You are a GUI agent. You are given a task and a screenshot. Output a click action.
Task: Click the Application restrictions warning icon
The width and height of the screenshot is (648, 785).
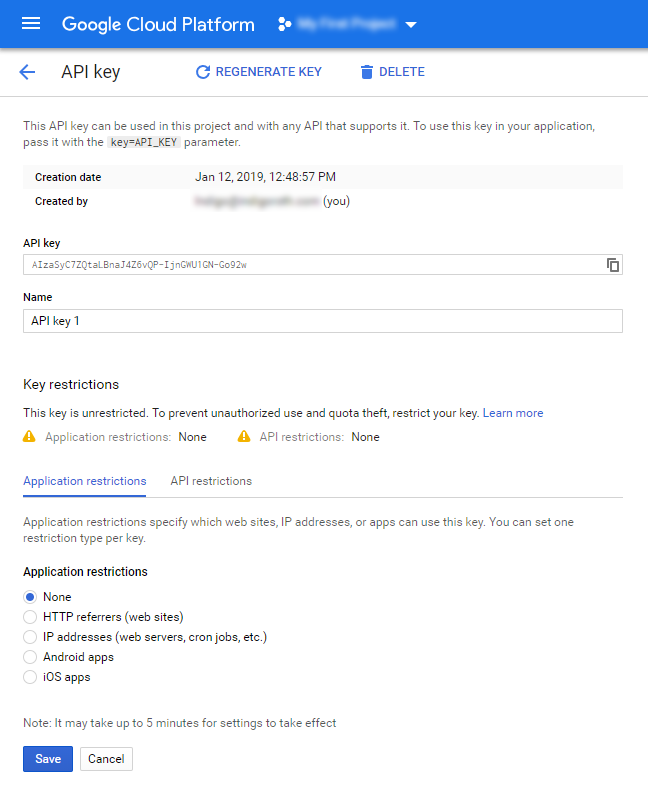coord(29,437)
